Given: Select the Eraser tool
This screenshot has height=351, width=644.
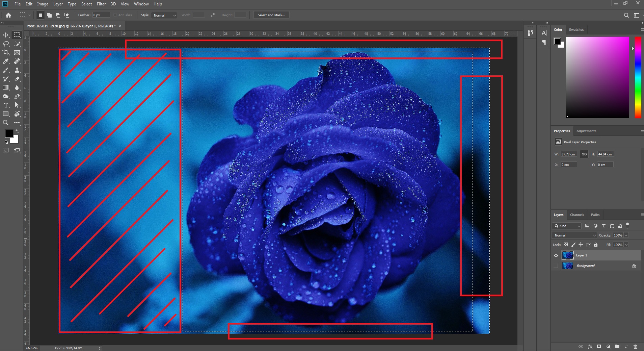Looking at the screenshot, I should (x=17, y=79).
